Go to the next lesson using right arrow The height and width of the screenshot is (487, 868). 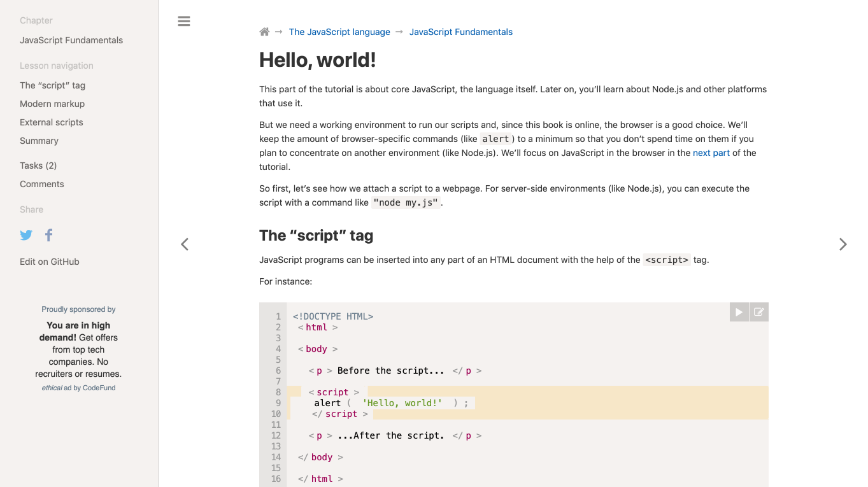click(843, 244)
